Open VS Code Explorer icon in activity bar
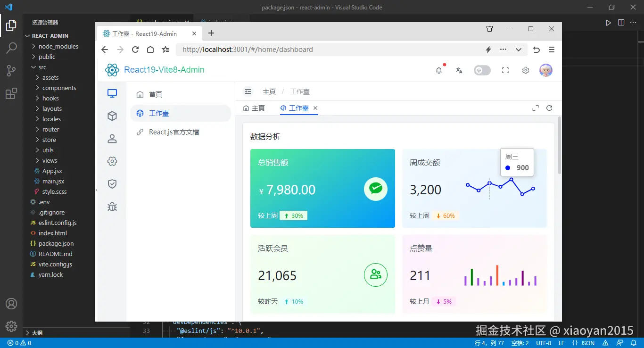This screenshot has width=644, height=348. click(11, 25)
